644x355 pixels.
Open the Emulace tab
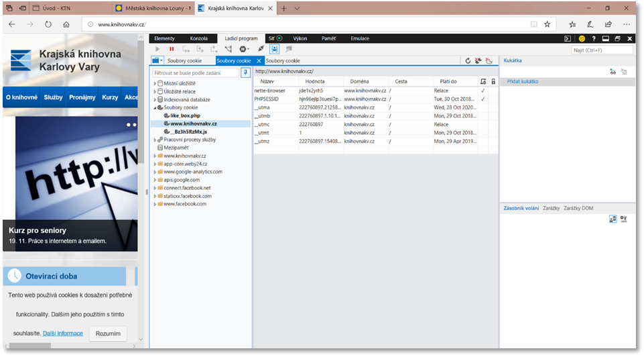[x=360, y=39]
